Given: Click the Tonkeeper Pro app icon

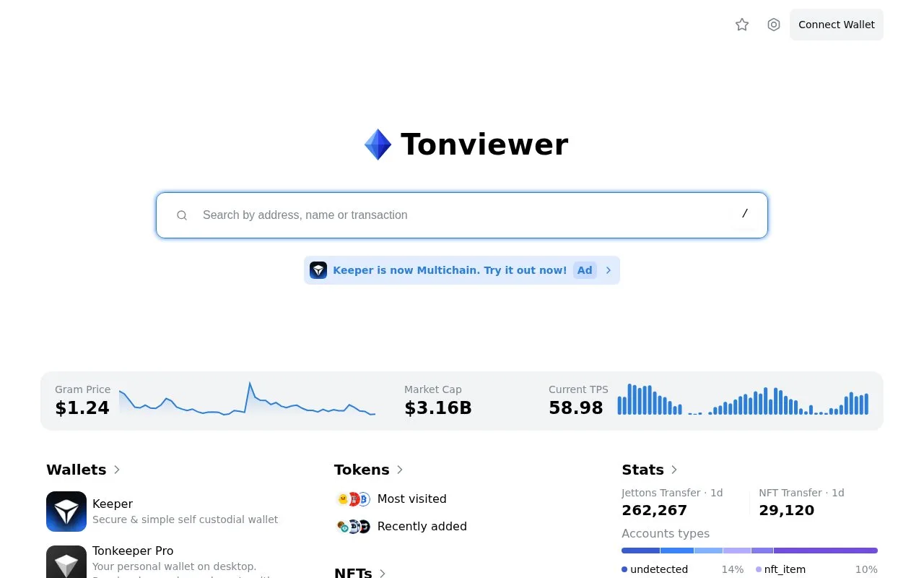Looking at the screenshot, I should 66,561.
